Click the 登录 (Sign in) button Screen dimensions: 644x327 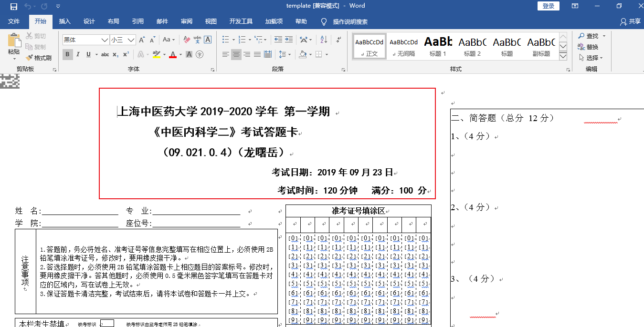click(548, 6)
